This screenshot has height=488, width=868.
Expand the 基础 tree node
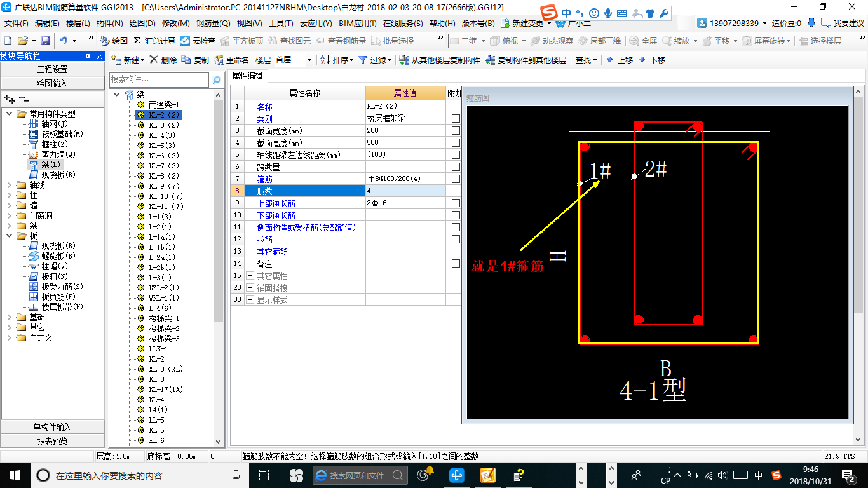9,317
